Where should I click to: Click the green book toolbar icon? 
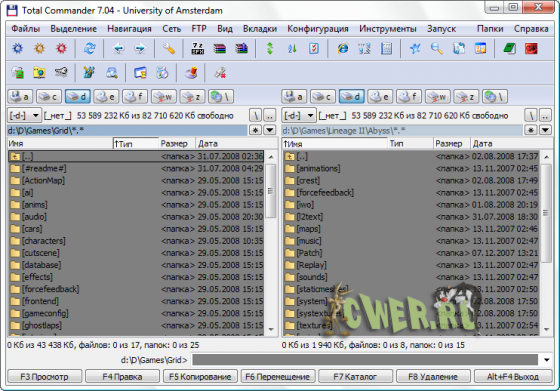[x=510, y=48]
